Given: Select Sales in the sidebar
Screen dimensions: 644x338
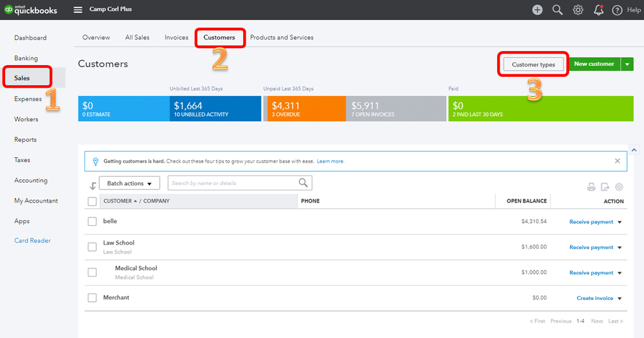Looking at the screenshot, I should (x=22, y=78).
